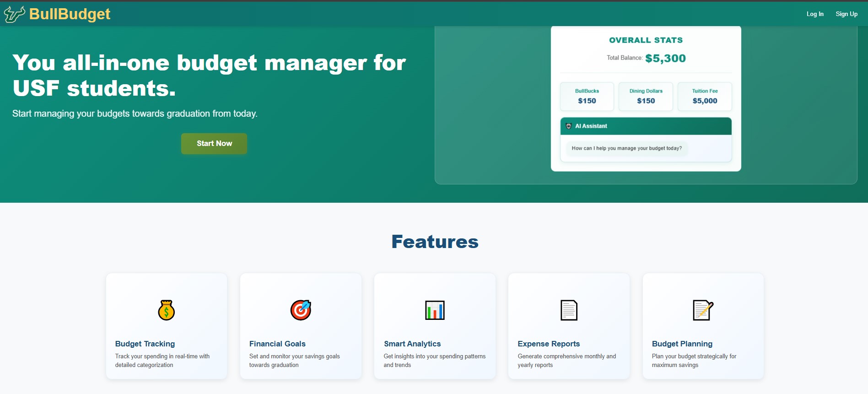Click the Smart Analytics card title
The image size is (868, 394).
[x=412, y=344]
